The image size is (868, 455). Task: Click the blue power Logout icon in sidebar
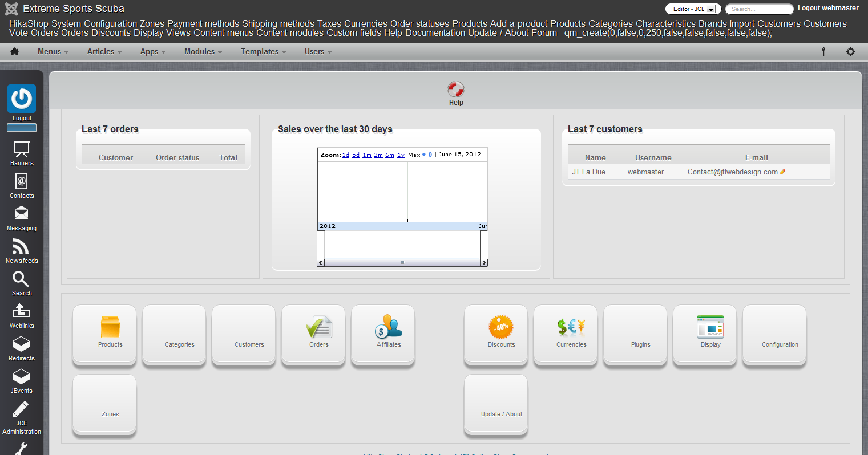[22, 98]
